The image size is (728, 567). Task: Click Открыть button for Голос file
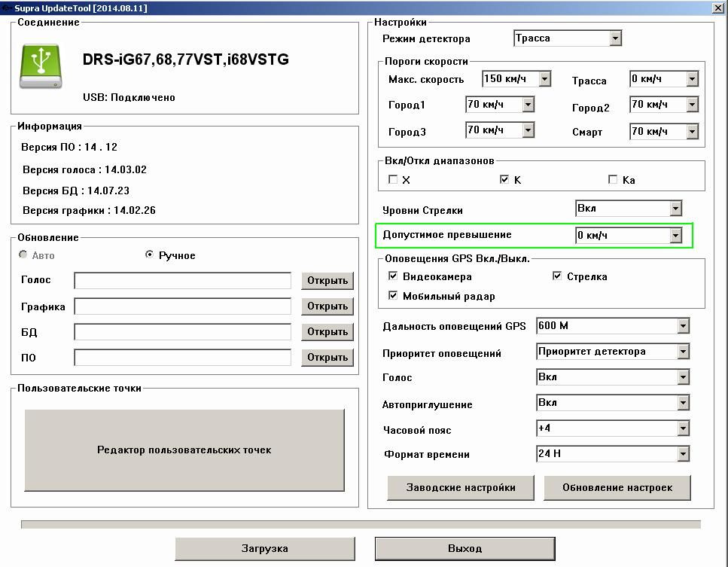[327, 281]
